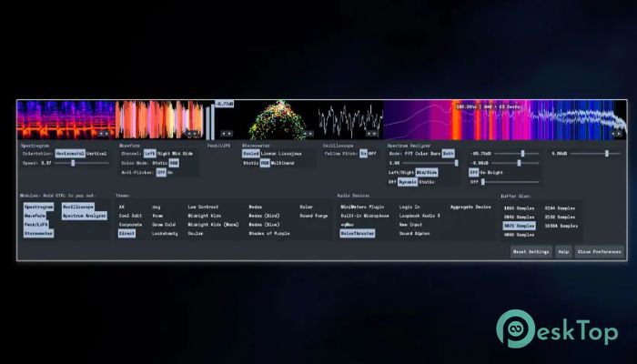Select the Midnight Kids (Warm) theme
This screenshot has height=364, width=637.
coord(213,225)
